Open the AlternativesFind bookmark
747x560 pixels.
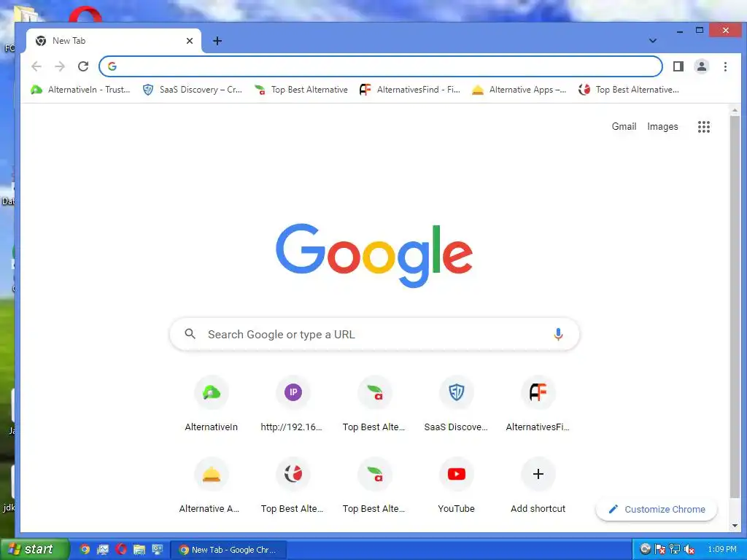[410, 90]
